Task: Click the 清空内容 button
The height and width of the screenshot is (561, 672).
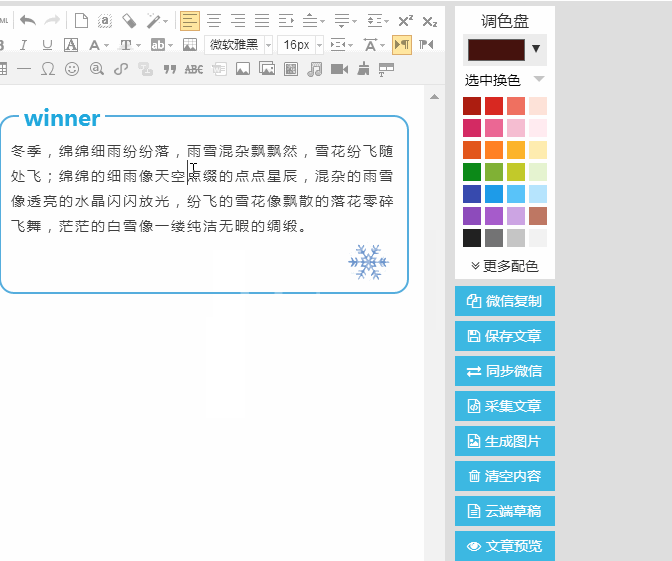Action: [505, 476]
